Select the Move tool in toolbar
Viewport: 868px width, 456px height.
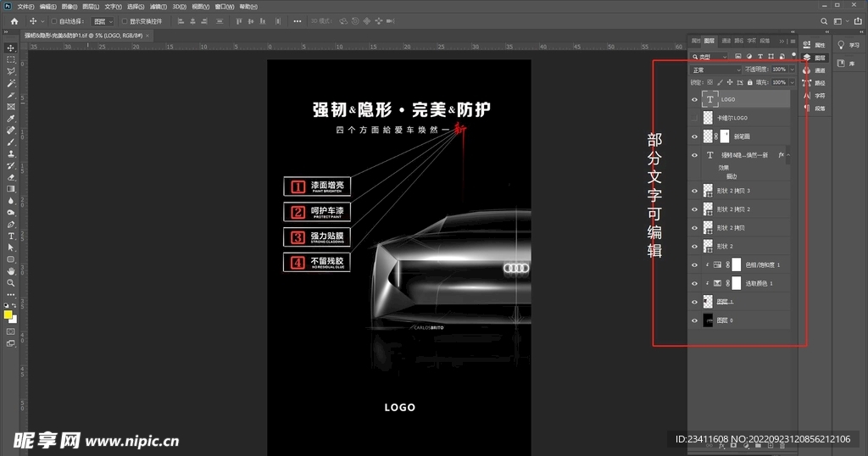coord(11,48)
